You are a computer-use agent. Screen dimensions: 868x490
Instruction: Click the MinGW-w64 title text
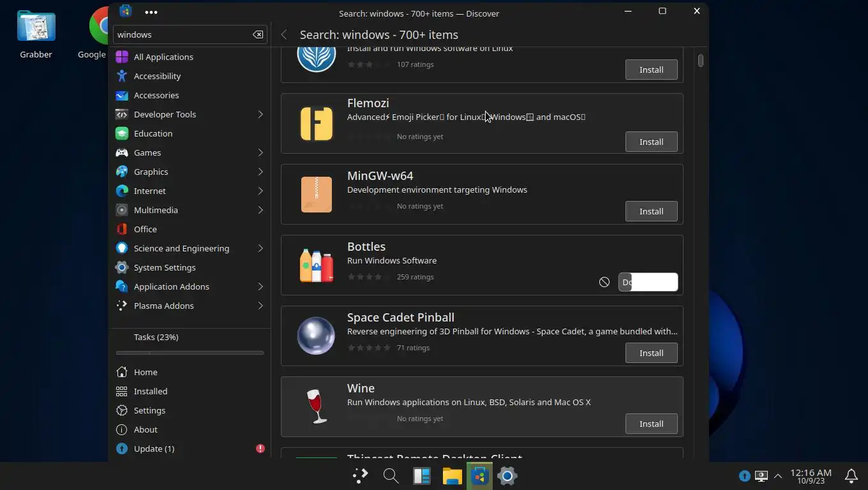[x=380, y=175]
